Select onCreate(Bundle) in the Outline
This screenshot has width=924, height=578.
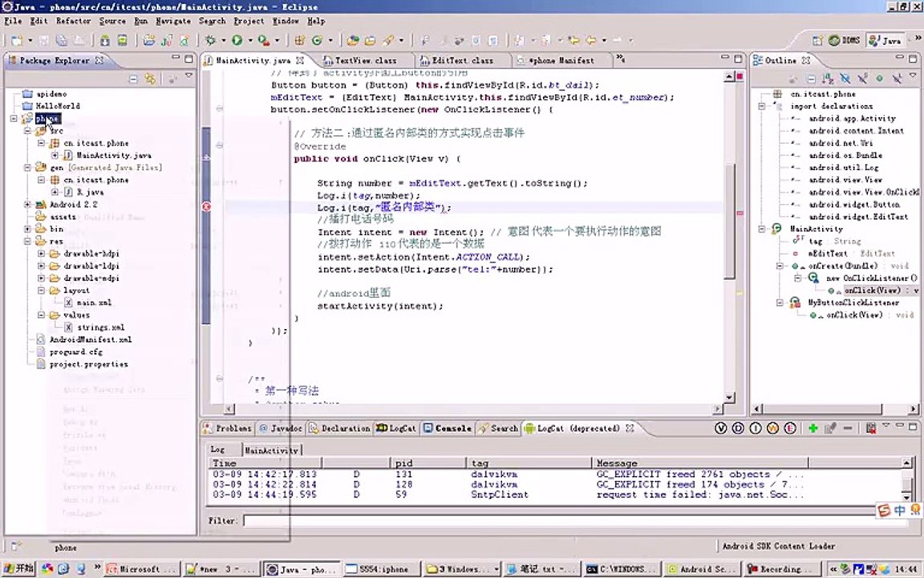pos(843,266)
